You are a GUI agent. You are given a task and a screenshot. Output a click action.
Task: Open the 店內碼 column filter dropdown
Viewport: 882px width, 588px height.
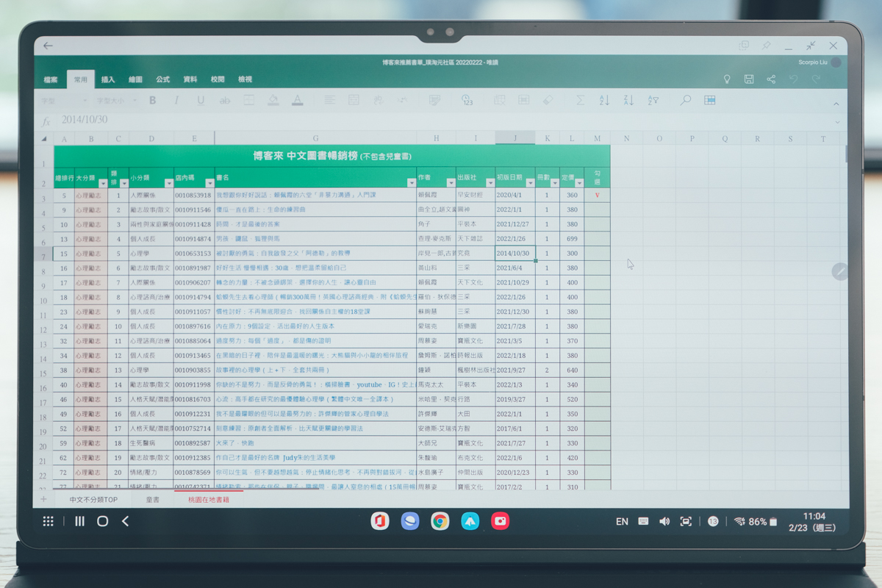209,183
